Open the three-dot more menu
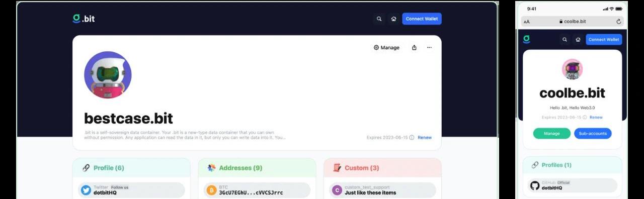Screen dimensions: 644x199 click(429, 48)
